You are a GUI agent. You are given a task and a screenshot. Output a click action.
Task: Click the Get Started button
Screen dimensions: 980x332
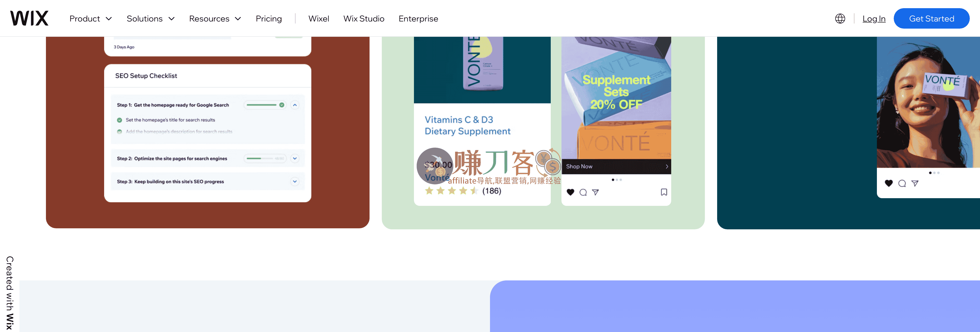tap(931, 19)
